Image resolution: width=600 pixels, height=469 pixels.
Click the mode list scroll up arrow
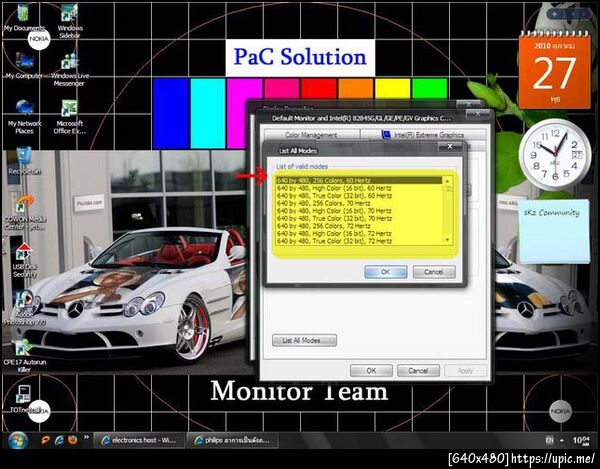(x=447, y=181)
